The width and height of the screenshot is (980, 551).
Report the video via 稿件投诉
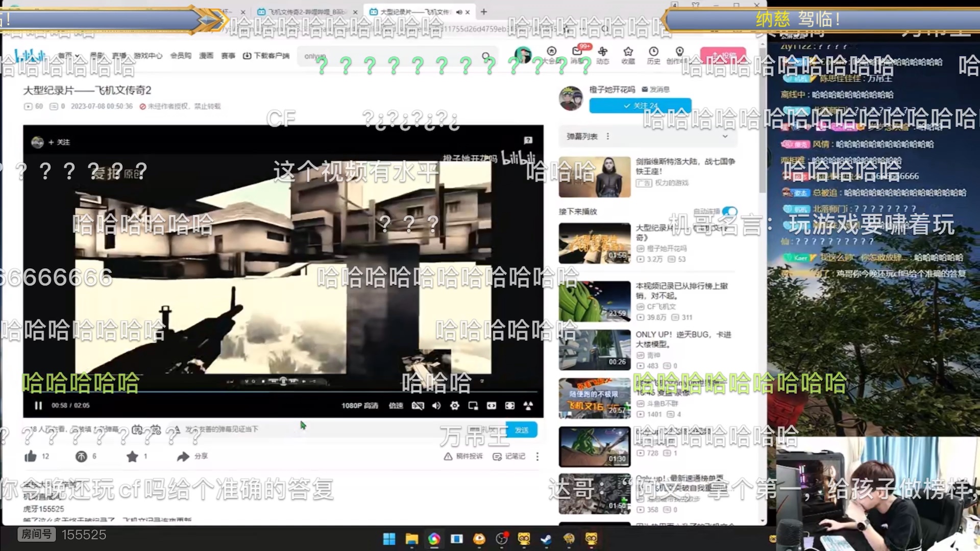(463, 456)
